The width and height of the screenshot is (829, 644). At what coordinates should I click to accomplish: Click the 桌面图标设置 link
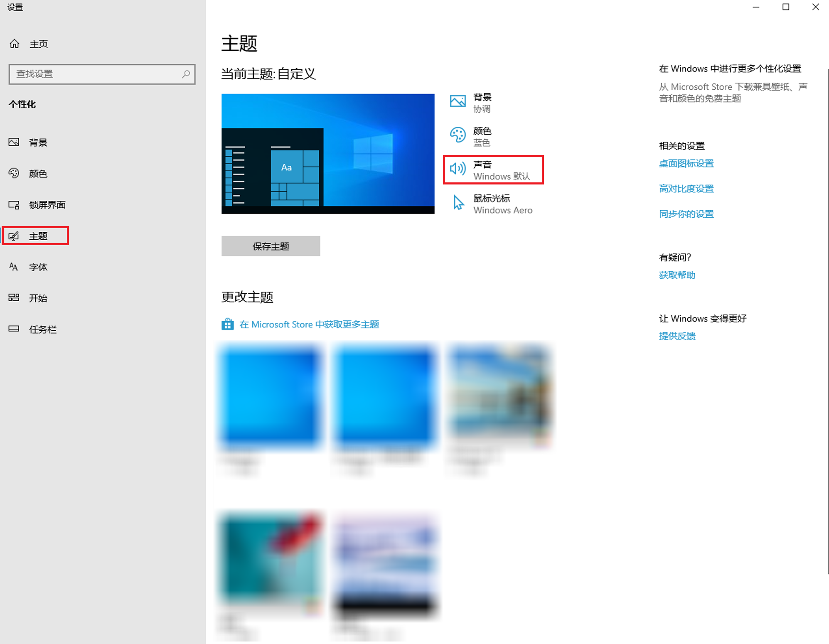tap(686, 164)
